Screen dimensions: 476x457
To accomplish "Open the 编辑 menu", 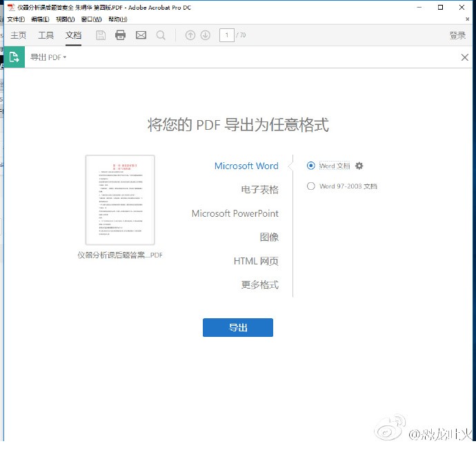I will point(40,19).
